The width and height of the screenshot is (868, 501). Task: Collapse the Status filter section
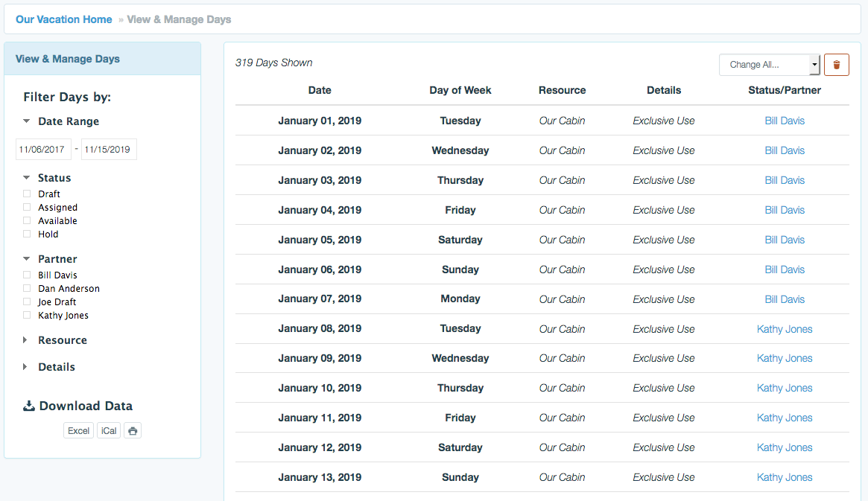point(26,178)
